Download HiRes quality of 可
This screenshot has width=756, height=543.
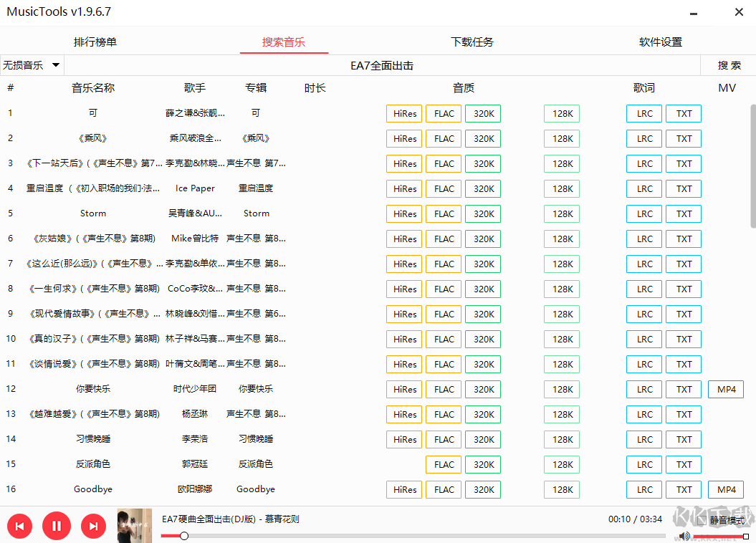tap(403, 113)
